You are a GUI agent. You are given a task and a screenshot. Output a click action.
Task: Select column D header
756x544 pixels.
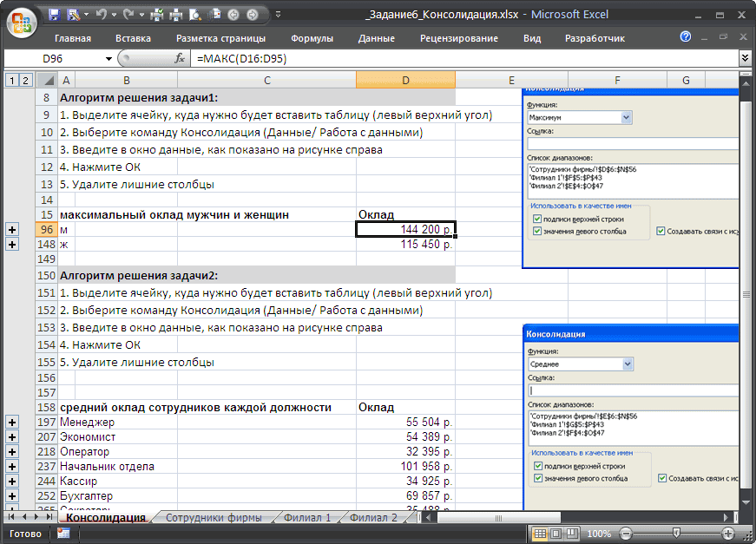tap(405, 80)
